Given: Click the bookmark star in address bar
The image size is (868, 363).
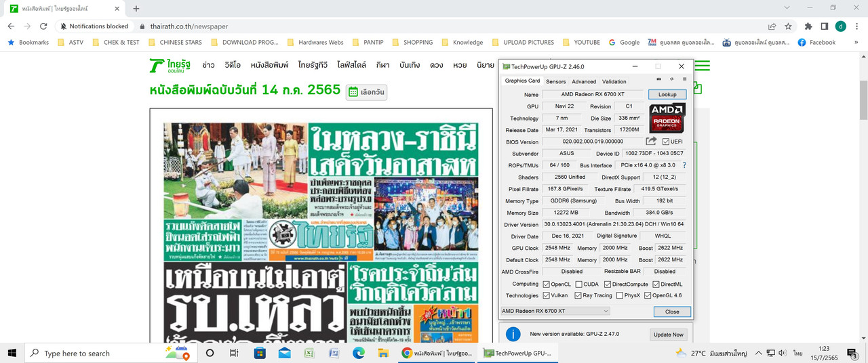Looking at the screenshot, I should coord(788,26).
